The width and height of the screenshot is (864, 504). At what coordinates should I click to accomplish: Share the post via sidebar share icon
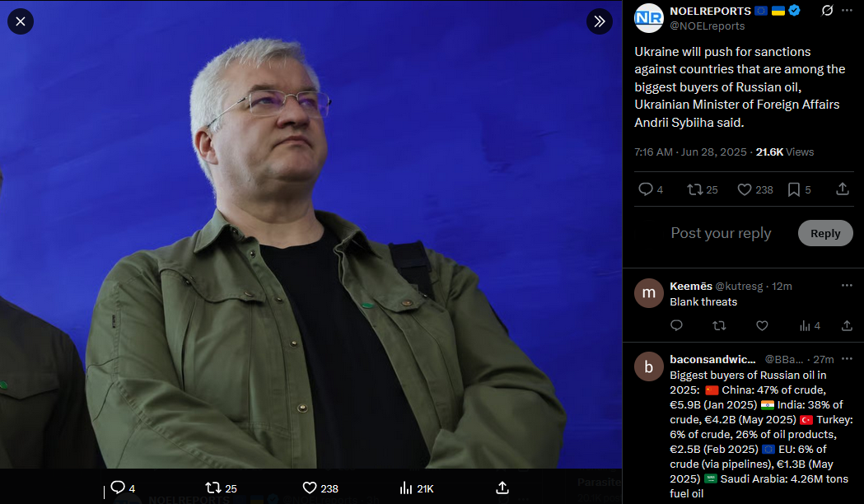pyautogui.click(x=843, y=189)
